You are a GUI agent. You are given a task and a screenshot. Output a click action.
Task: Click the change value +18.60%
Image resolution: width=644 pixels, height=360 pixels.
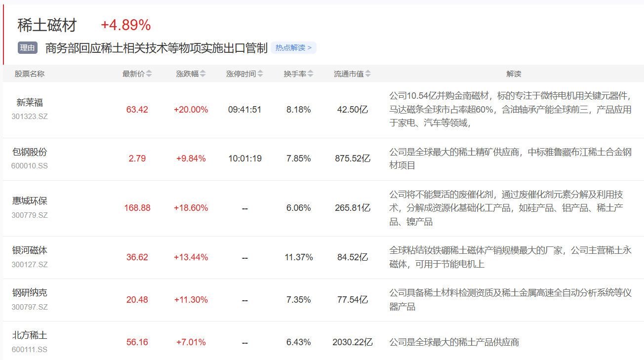(191, 208)
